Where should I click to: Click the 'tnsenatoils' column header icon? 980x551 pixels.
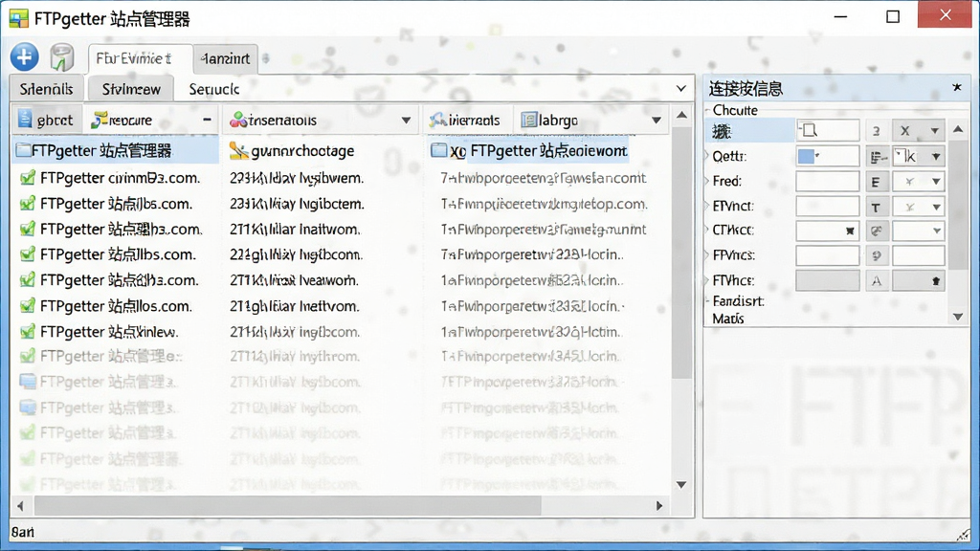238,120
